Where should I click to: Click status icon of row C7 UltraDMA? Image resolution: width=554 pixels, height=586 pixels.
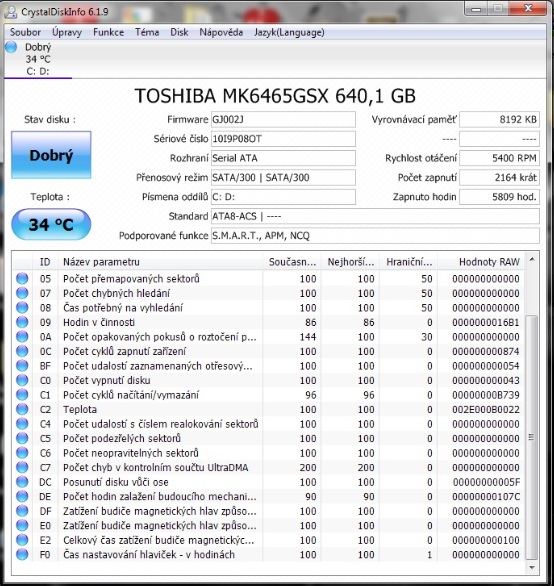pos(22,468)
